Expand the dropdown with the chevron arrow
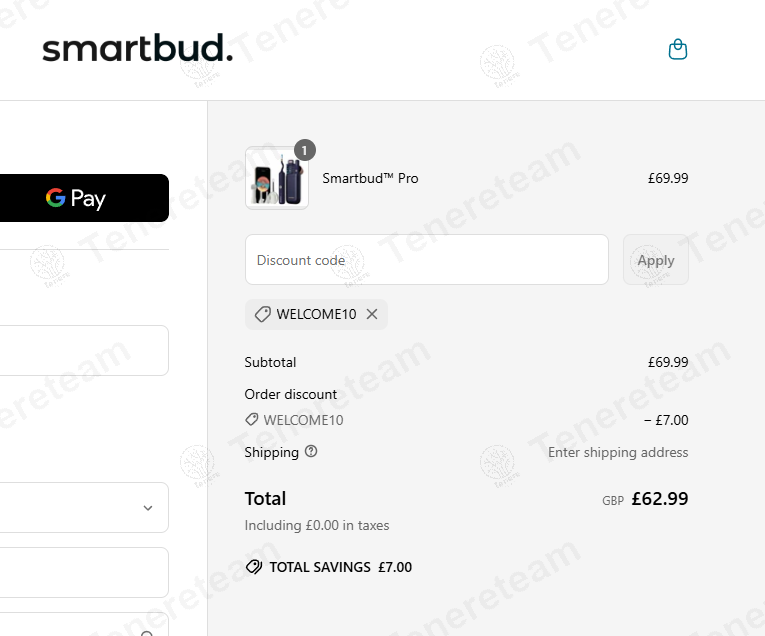765x636 pixels. click(x=148, y=508)
